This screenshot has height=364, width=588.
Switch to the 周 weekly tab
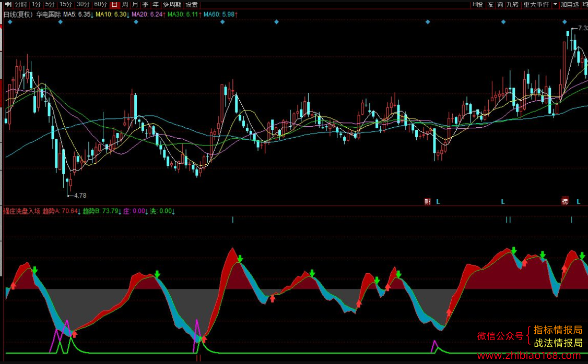(x=125, y=5)
